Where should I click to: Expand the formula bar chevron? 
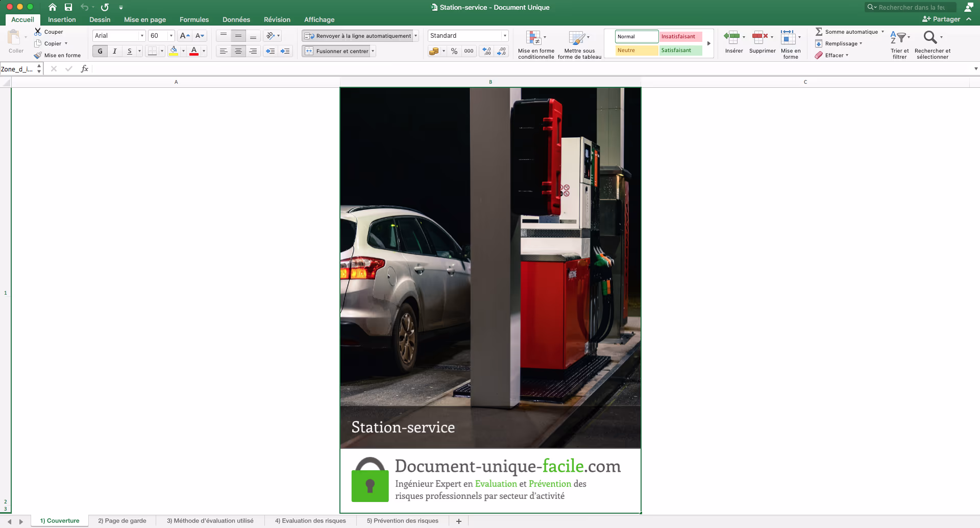(975, 69)
